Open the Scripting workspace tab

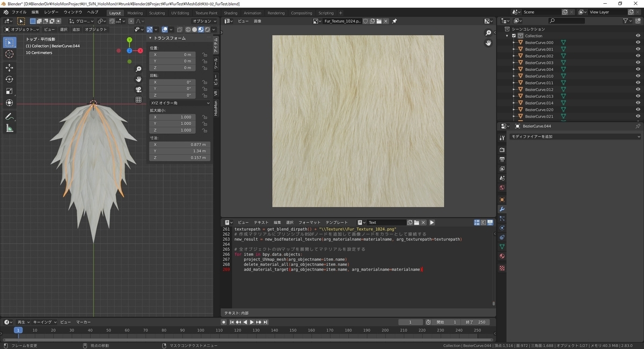[326, 13]
